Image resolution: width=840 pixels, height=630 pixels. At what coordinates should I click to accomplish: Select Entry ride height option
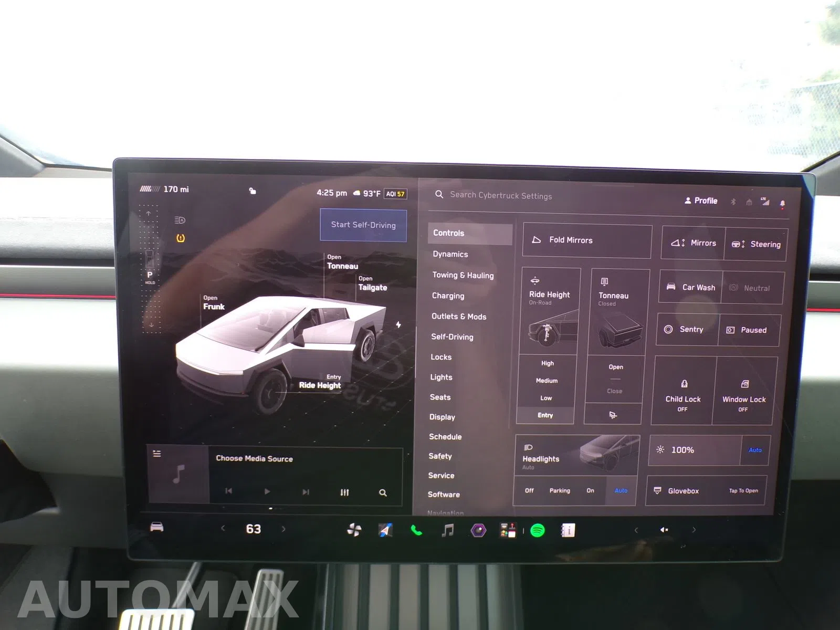[x=545, y=415]
